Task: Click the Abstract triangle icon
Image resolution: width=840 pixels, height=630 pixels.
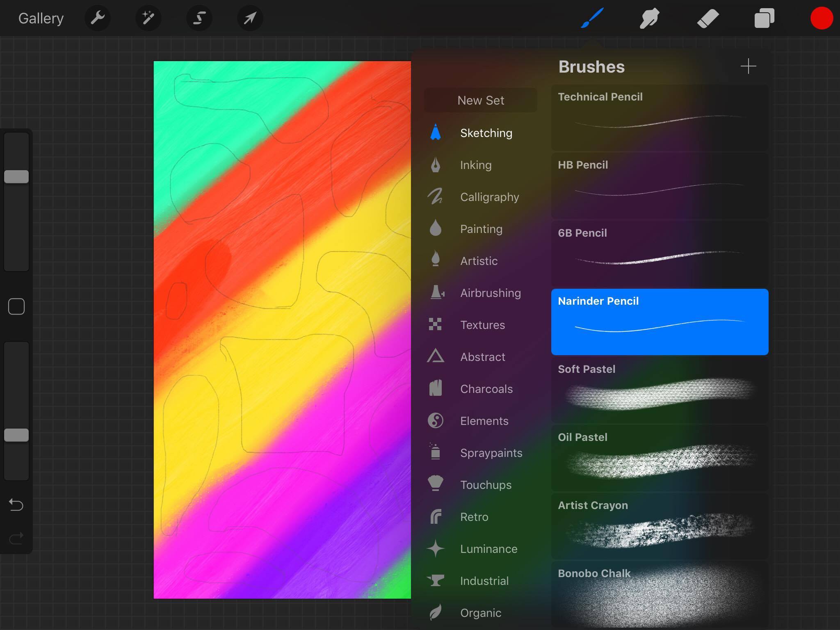Action: [436, 356]
